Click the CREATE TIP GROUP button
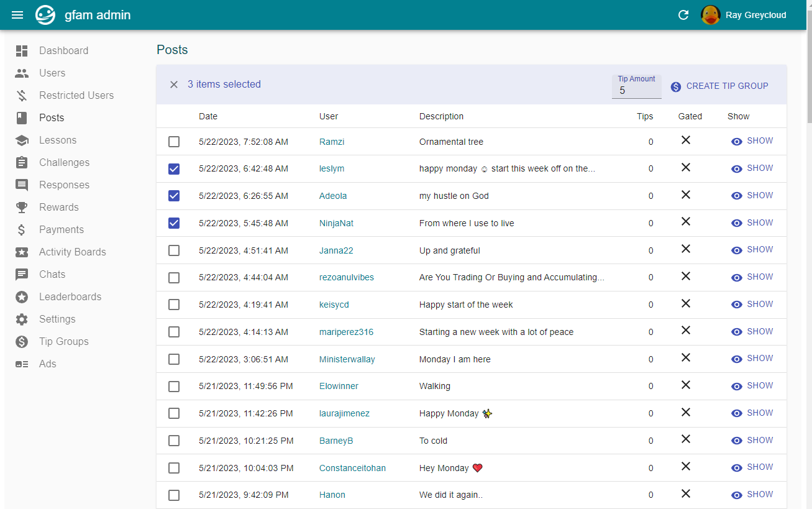This screenshot has height=509, width=812. tap(719, 86)
